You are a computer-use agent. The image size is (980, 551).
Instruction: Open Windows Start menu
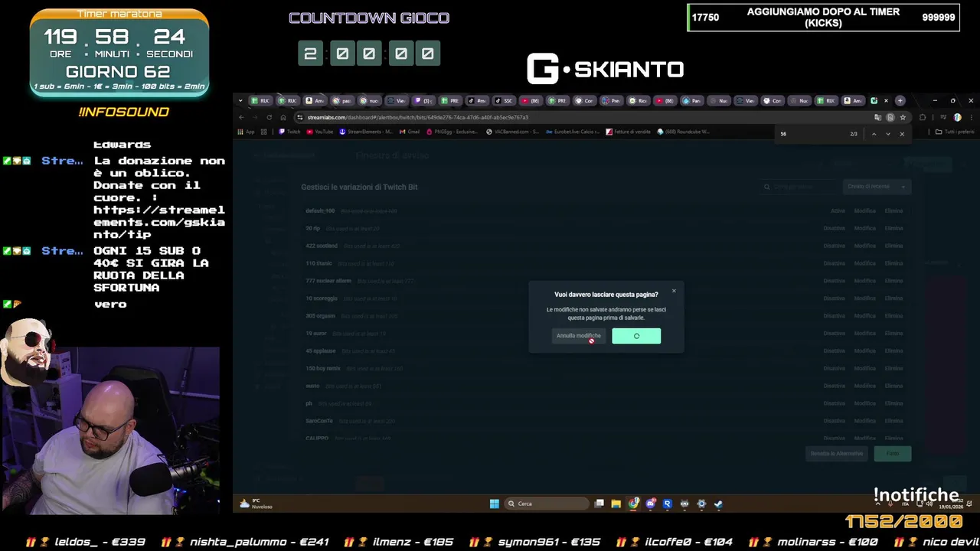pyautogui.click(x=495, y=504)
